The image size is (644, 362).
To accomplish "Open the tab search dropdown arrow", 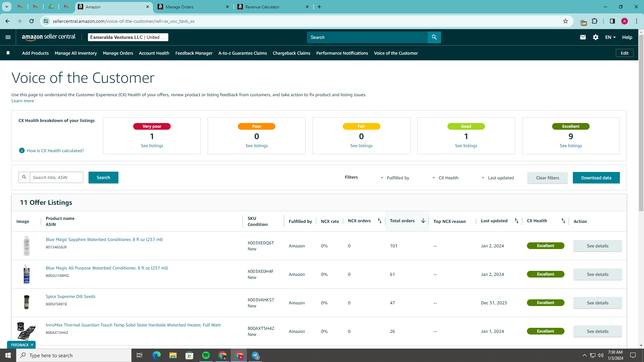I will tap(6, 7).
